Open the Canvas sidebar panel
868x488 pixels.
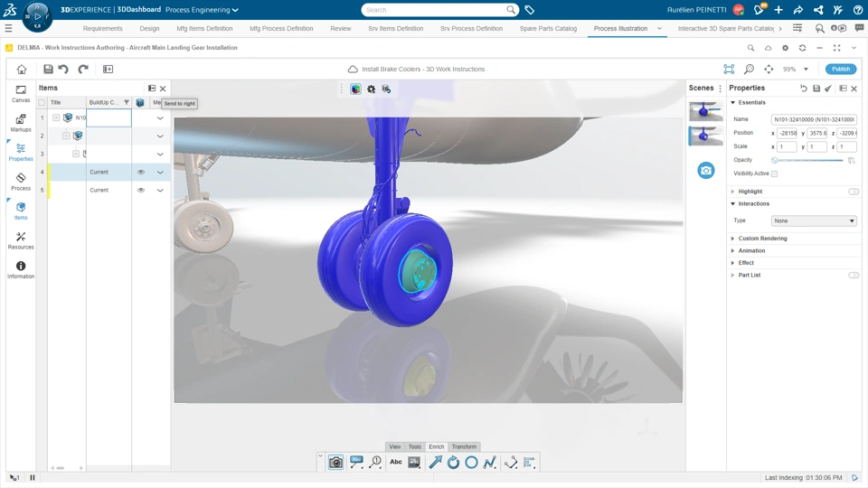tap(21, 93)
